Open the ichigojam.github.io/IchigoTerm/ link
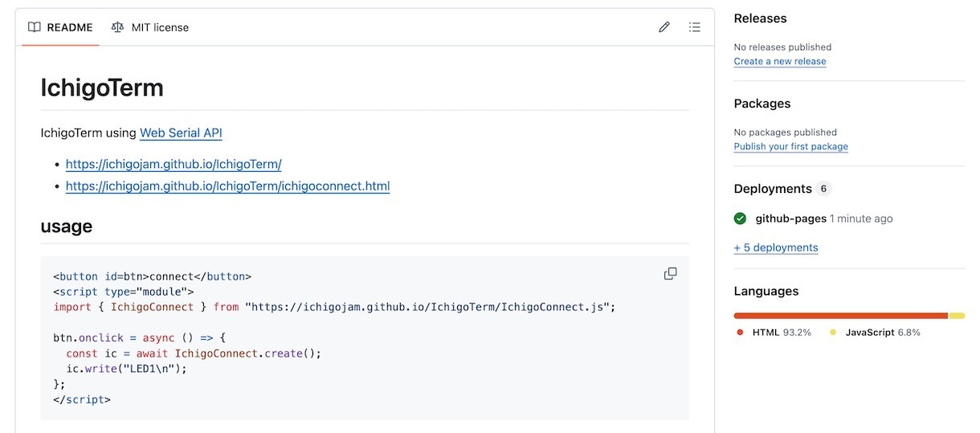Viewport: 980px width, 433px height. coord(174,164)
